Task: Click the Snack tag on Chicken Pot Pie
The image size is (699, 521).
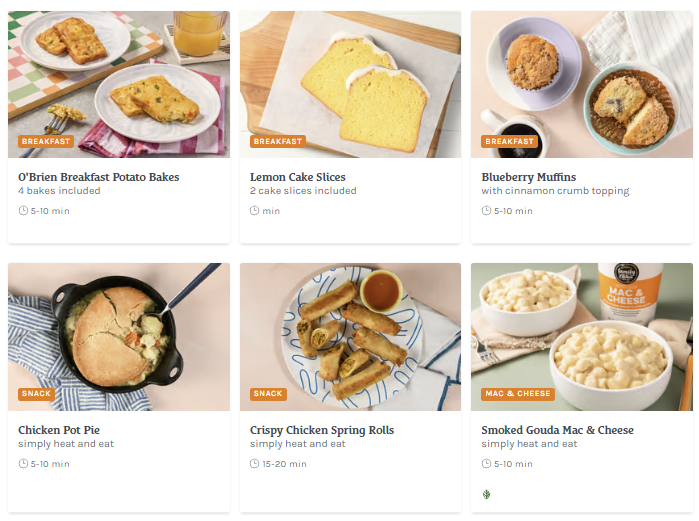Action: point(36,394)
